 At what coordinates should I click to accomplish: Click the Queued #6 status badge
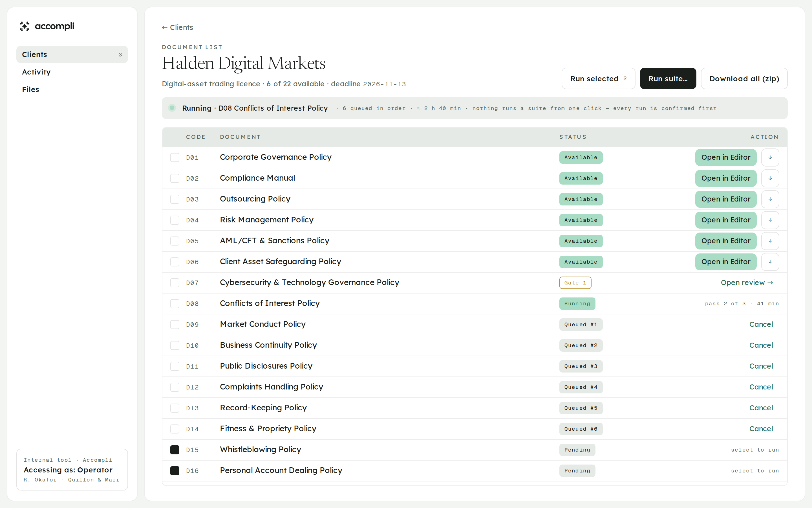[581, 429]
